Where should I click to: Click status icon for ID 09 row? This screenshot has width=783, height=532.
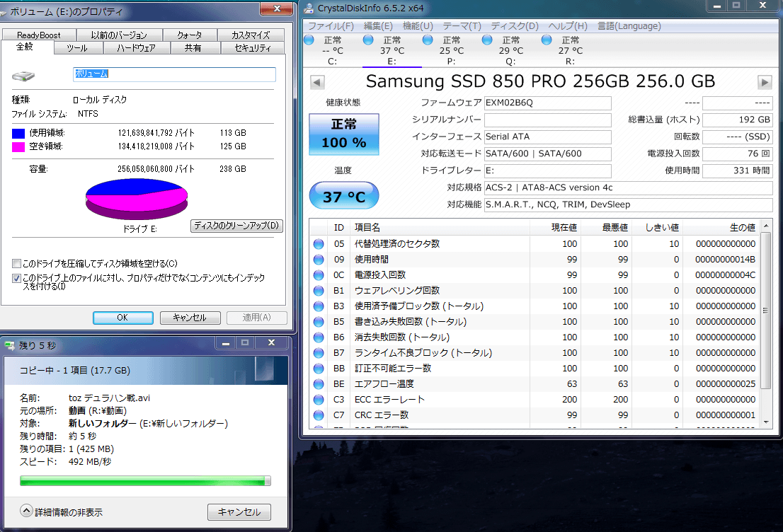tap(319, 260)
